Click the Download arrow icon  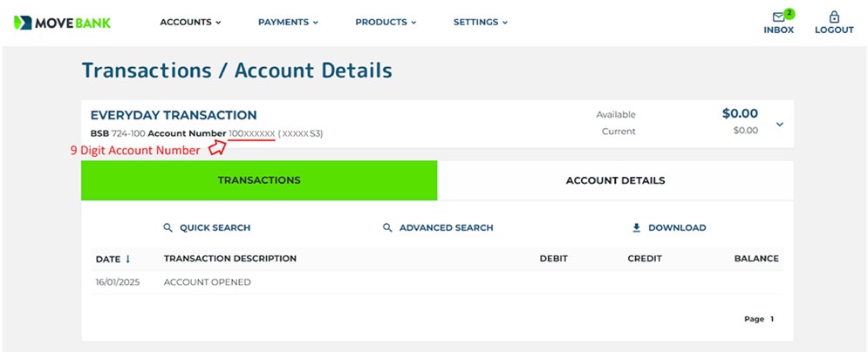[636, 227]
